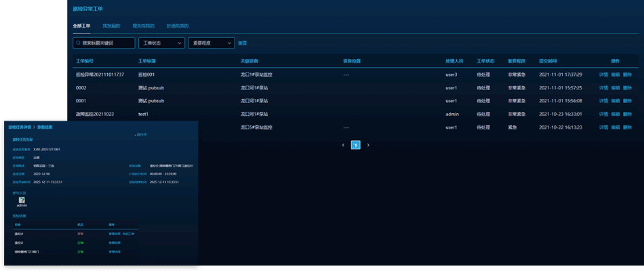
Task: View 详情 for 故障监控20211023 work order
Action: pos(603,114)
